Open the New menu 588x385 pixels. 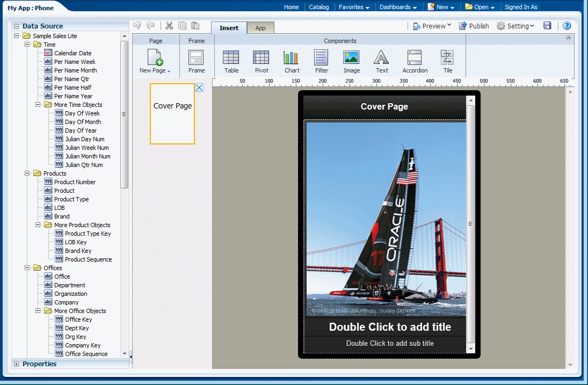point(441,7)
